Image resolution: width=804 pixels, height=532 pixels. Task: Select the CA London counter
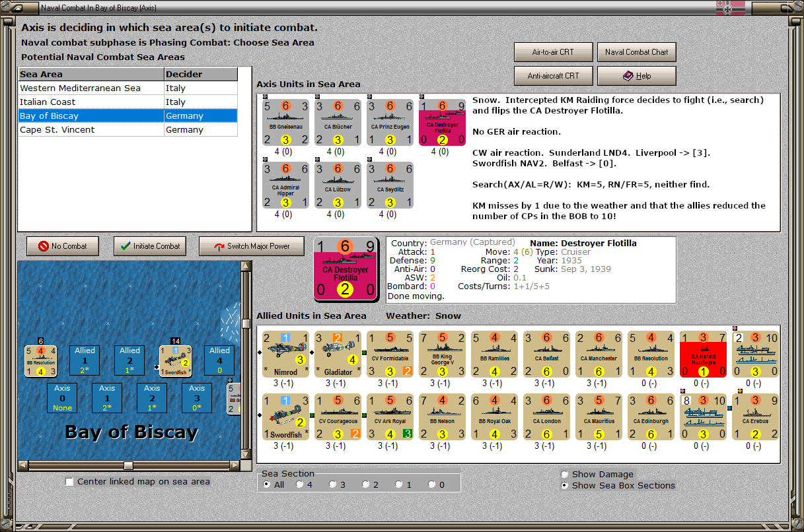coord(547,417)
